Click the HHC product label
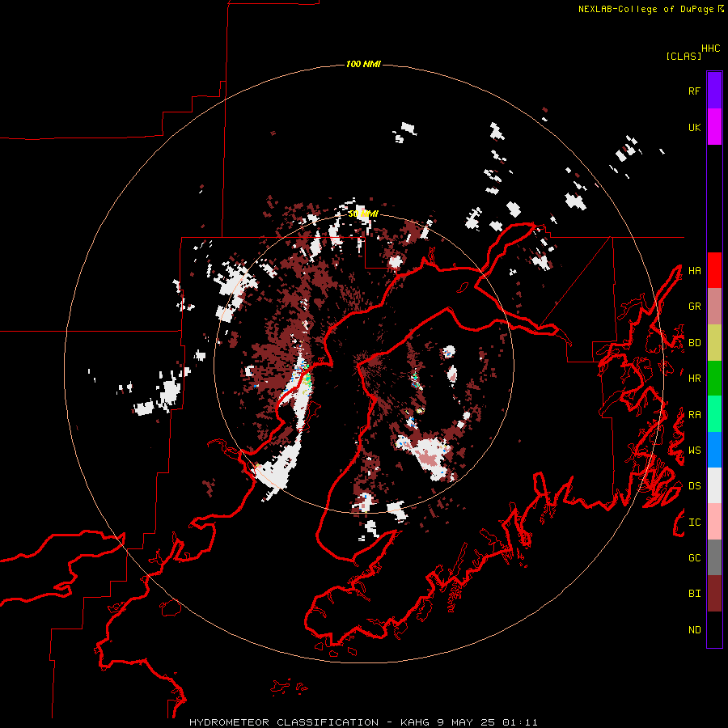This screenshot has width=728, height=728. 710,49
